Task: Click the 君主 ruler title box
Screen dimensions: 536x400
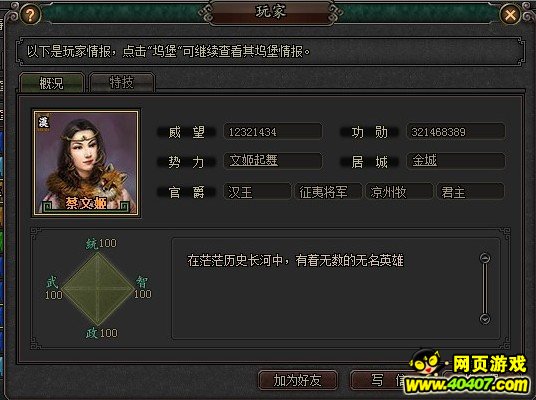Action: click(470, 192)
